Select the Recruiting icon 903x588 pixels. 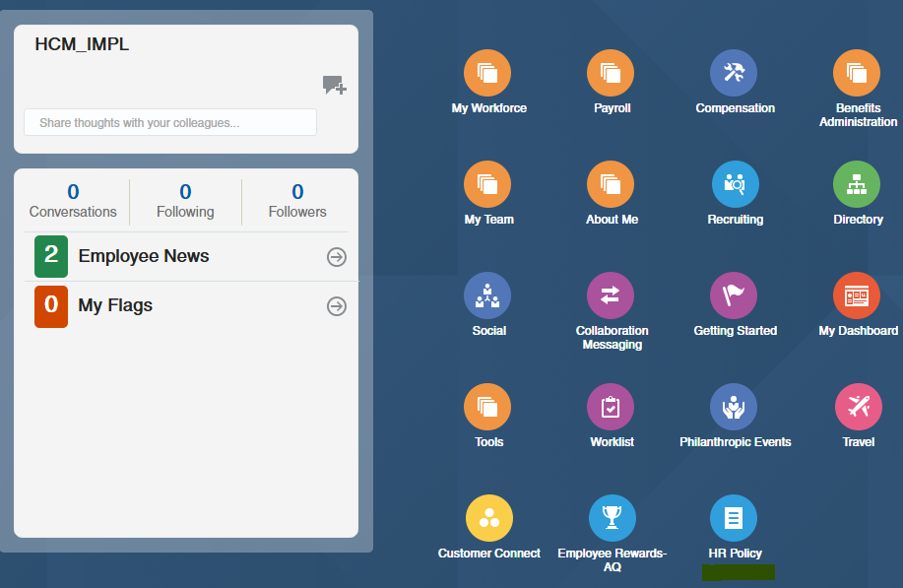point(735,184)
